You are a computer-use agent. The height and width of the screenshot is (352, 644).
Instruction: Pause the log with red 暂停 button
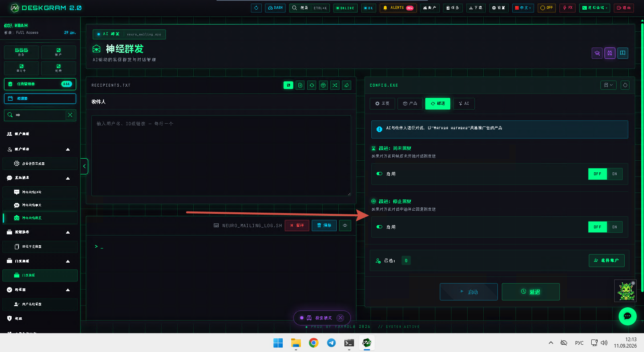tap(297, 226)
